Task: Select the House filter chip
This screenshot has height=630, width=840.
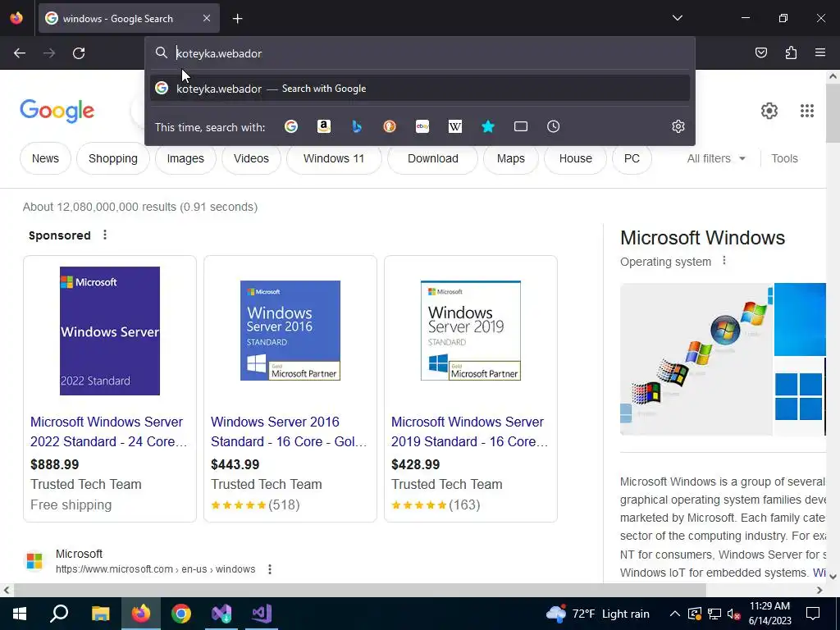Action: [575, 158]
